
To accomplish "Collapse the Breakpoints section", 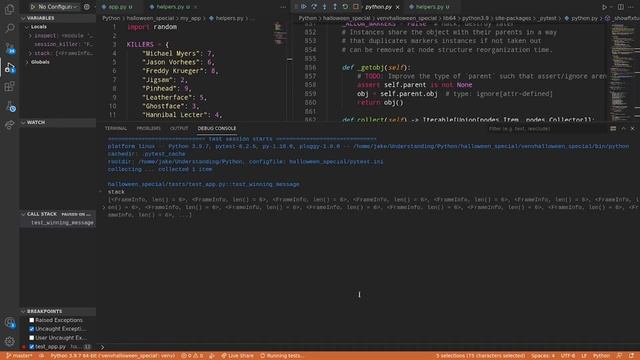I will tap(58, 311).
